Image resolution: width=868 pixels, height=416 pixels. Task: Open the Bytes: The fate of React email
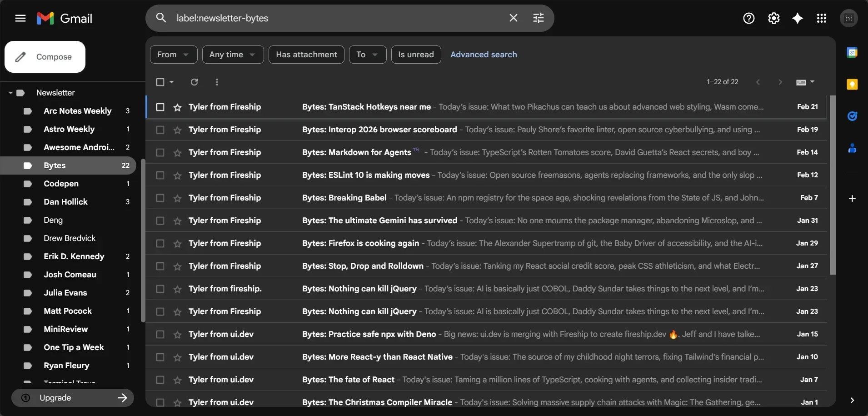point(486,380)
